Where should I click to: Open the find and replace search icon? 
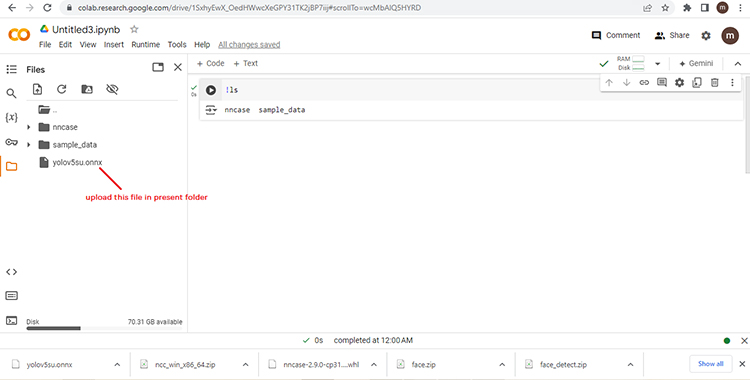[11, 93]
